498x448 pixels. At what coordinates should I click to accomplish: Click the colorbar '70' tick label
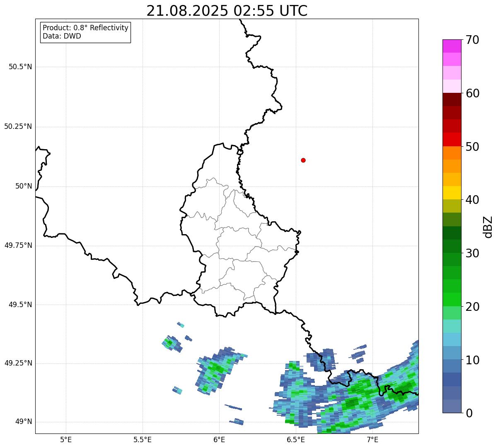pos(472,40)
